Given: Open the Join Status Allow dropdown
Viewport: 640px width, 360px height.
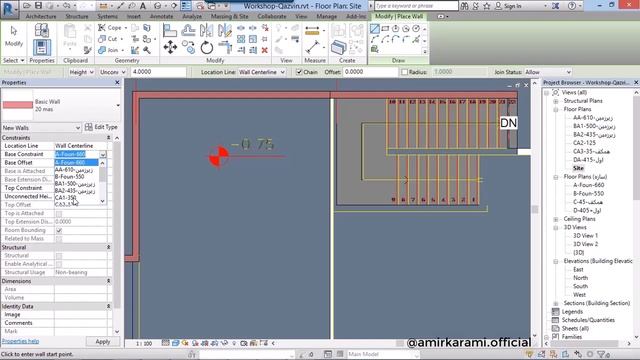Looking at the screenshot, I should (x=548, y=72).
